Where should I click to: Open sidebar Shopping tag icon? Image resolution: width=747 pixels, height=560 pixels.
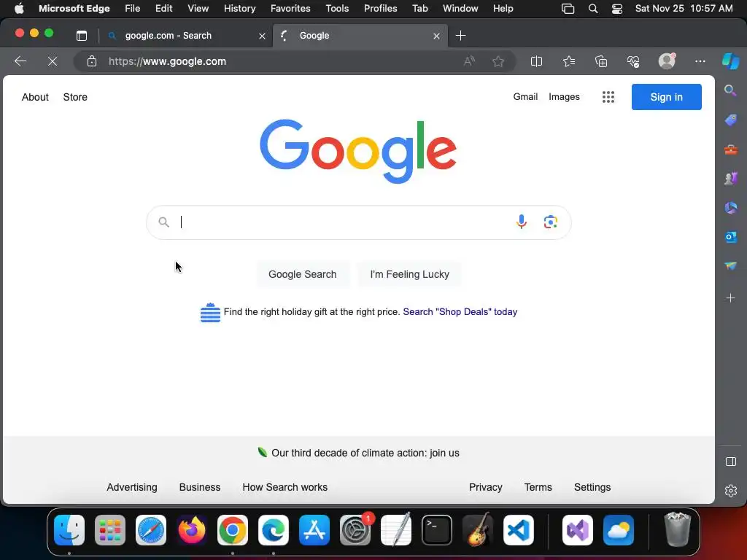(x=730, y=120)
